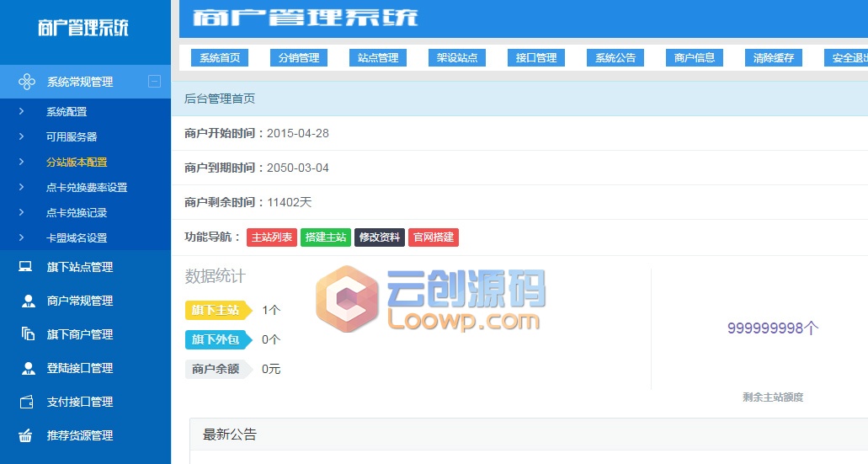Open 系统公告 in top navigation

point(615,57)
